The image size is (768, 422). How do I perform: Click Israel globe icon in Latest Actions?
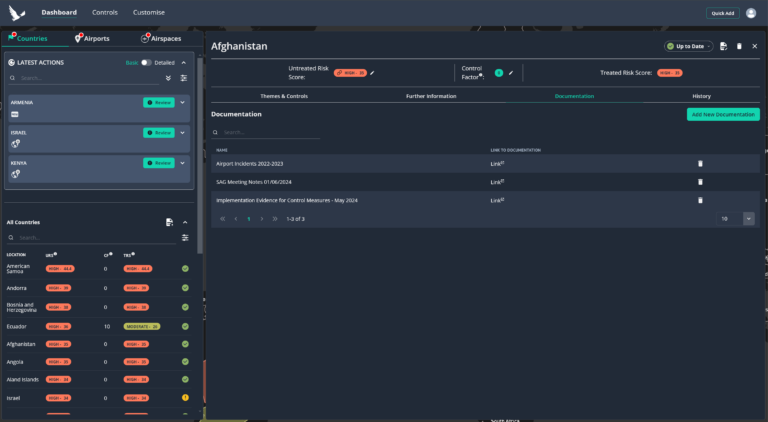pyautogui.click(x=16, y=143)
